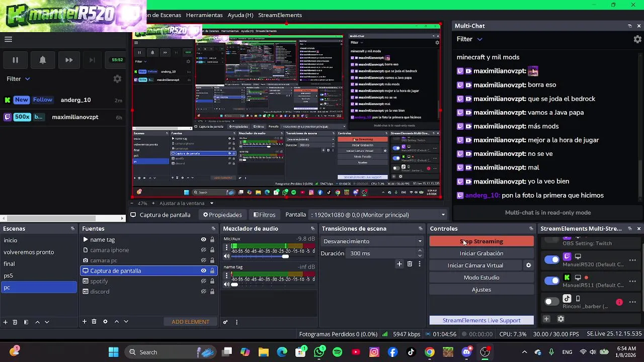Disable ManuelR520 Twitch stream toggle
644x362 pixels.
click(x=552, y=260)
